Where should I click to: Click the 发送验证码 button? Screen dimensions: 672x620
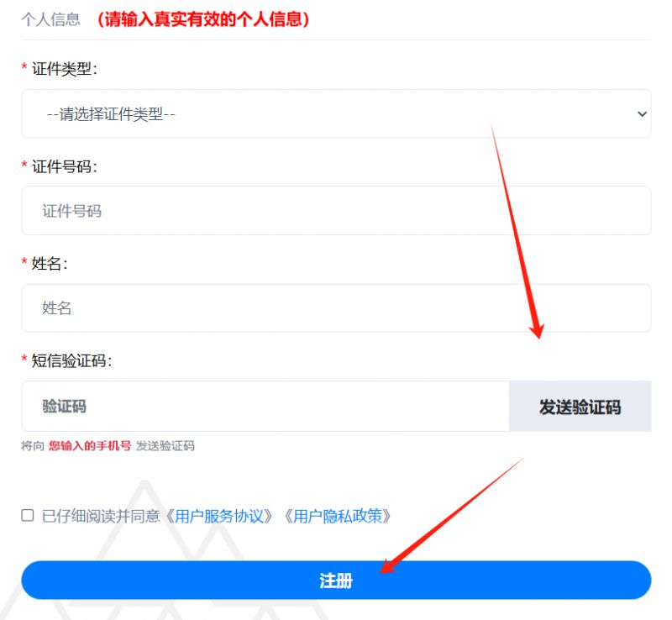click(x=580, y=406)
